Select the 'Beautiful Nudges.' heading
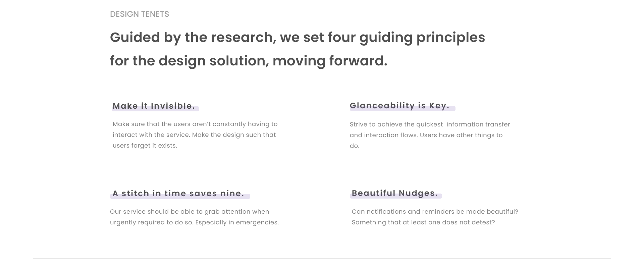 click(x=395, y=194)
